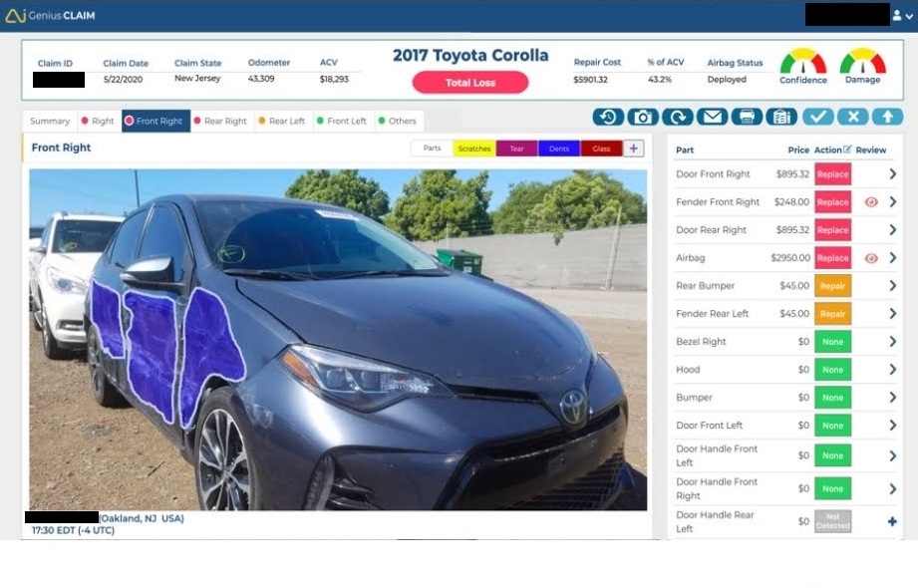918x588 pixels.
Task: Toggle the Dents overlay filter
Action: point(559,148)
